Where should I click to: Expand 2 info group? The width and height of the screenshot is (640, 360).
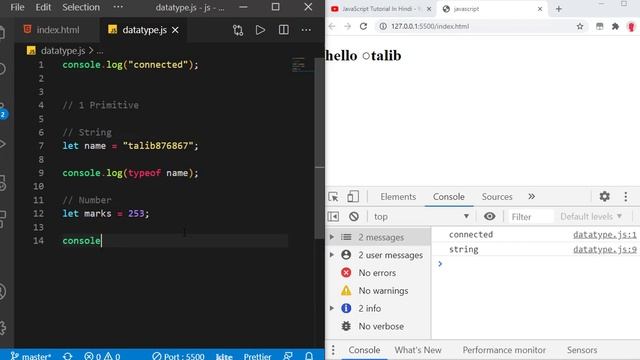(x=332, y=309)
